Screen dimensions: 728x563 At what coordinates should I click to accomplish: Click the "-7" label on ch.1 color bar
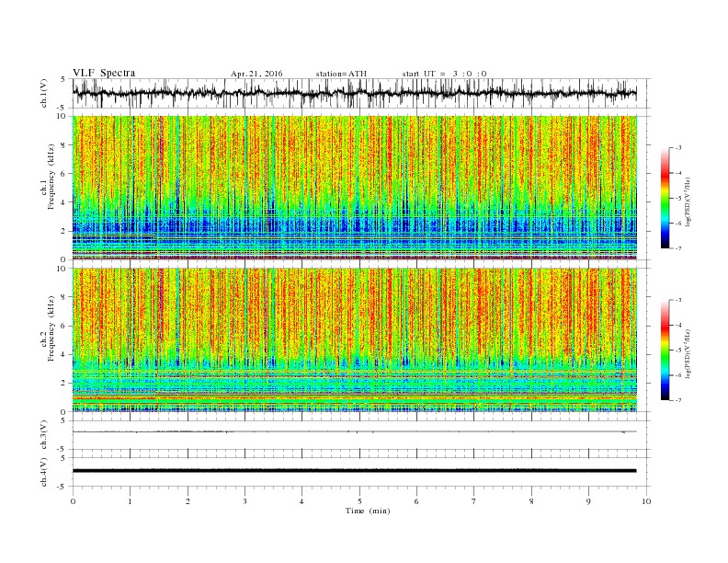[678, 248]
